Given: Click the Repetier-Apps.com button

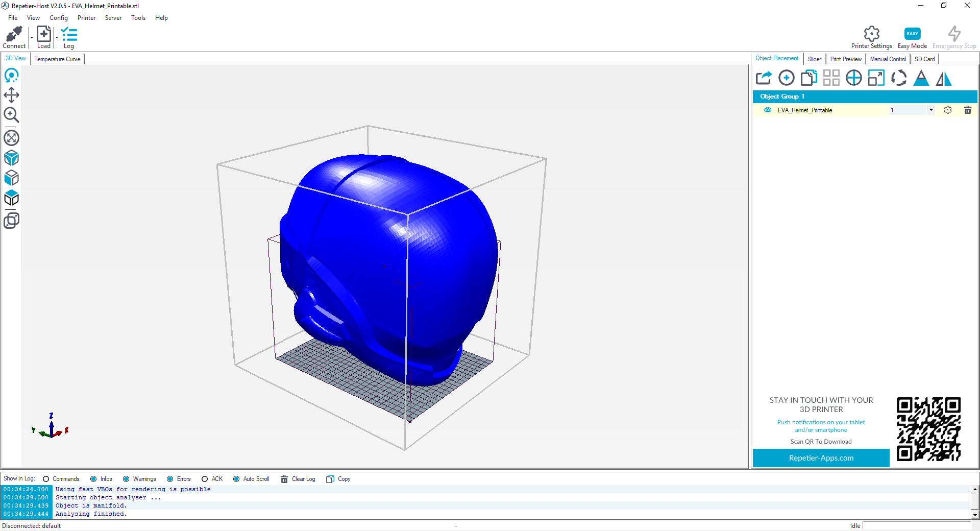Looking at the screenshot, I should [820, 458].
